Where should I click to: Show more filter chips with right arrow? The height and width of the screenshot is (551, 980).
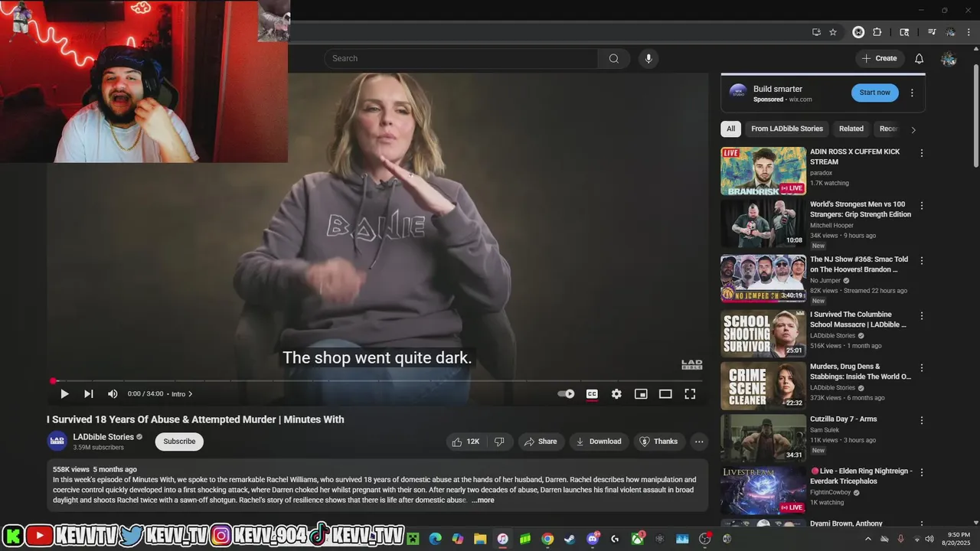(913, 129)
